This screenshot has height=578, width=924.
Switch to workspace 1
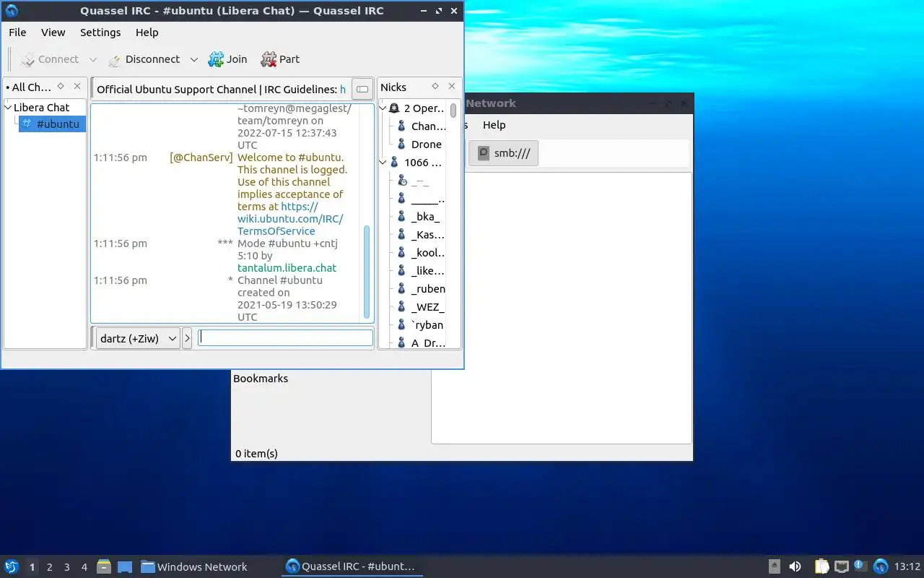tap(32, 567)
